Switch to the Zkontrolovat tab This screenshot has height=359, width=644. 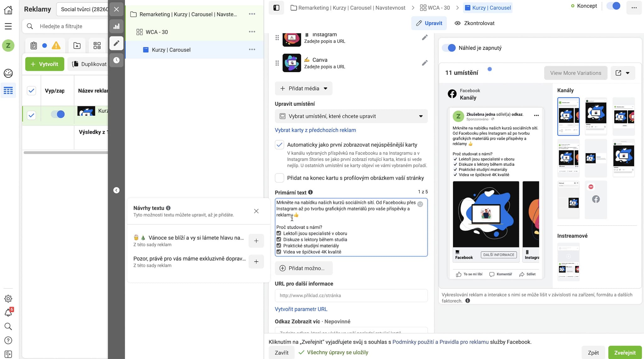tap(475, 23)
